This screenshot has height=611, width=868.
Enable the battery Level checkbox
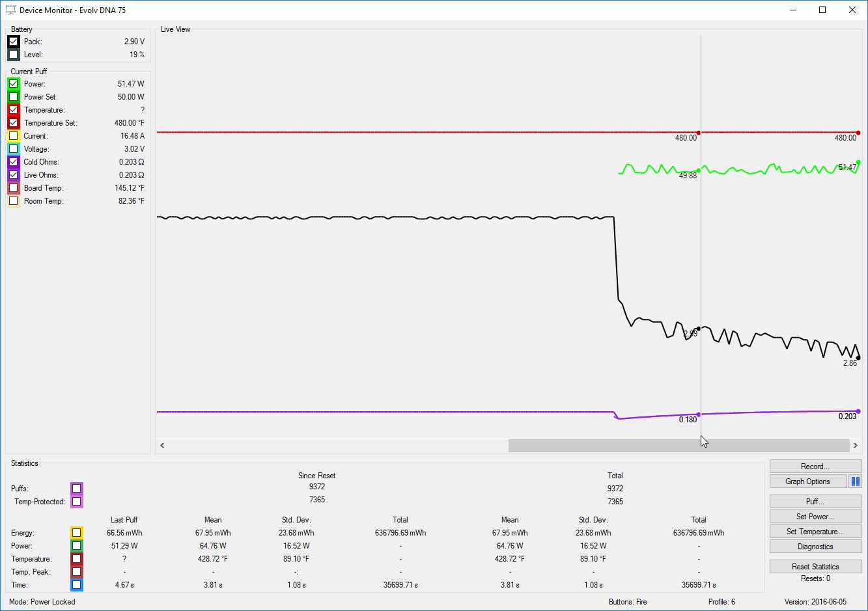[13, 55]
